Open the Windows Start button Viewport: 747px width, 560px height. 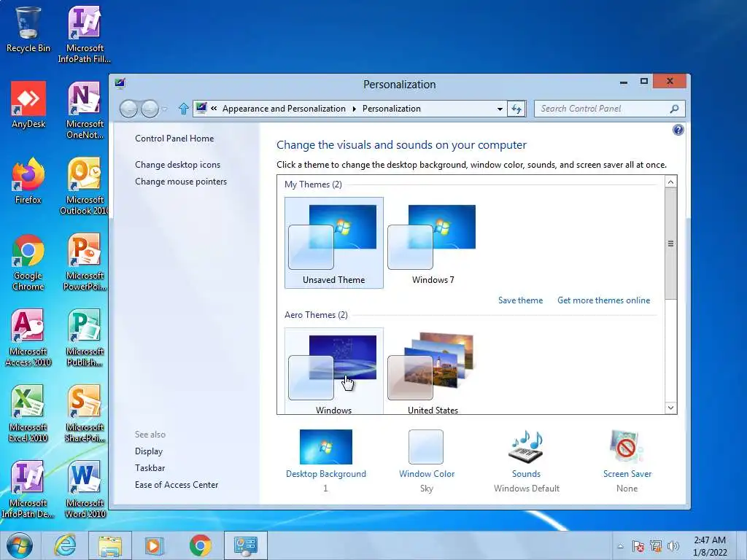click(x=20, y=545)
